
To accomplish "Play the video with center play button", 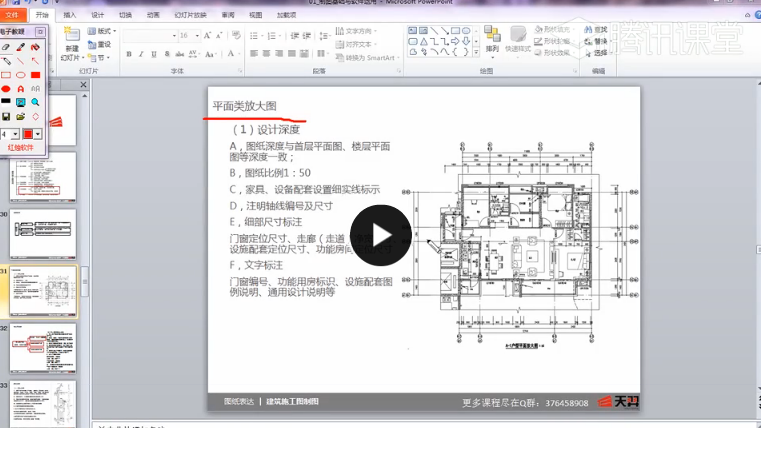I will click(x=380, y=235).
